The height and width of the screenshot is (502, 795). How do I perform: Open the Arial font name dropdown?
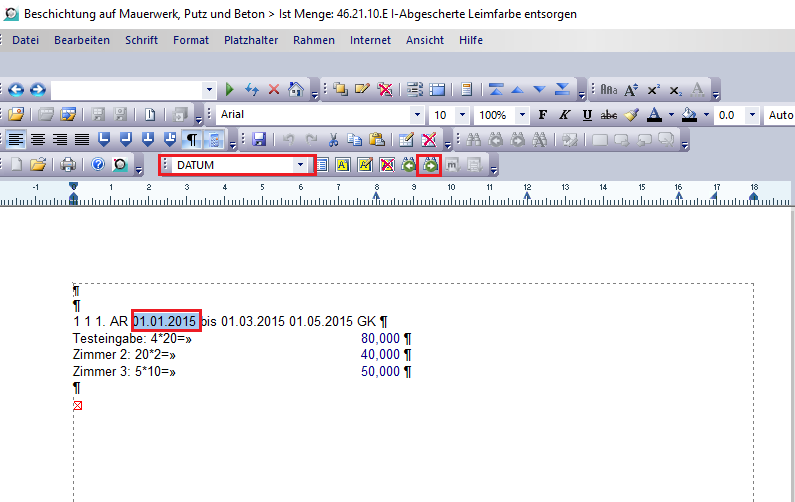click(x=418, y=115)
